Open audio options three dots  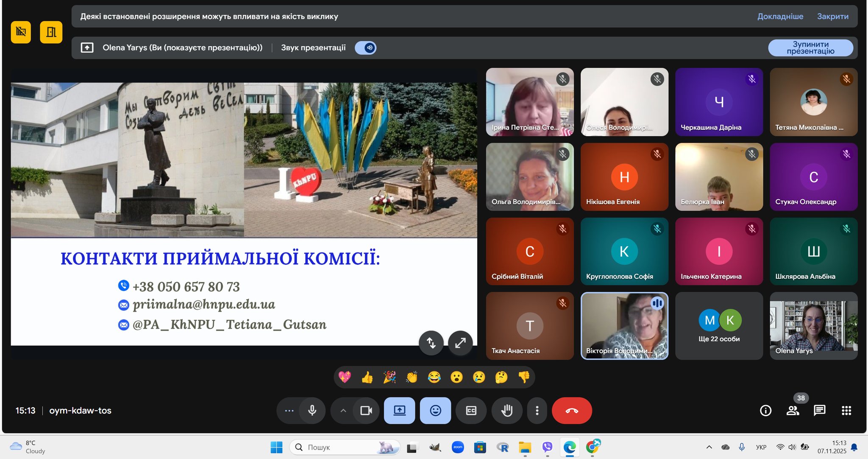point(289,410)
